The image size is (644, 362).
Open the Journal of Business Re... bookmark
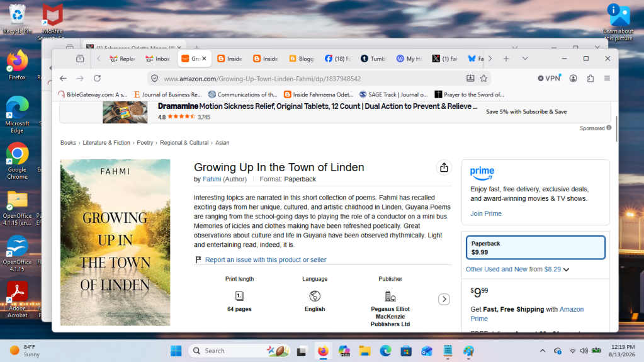pos(167,94)
